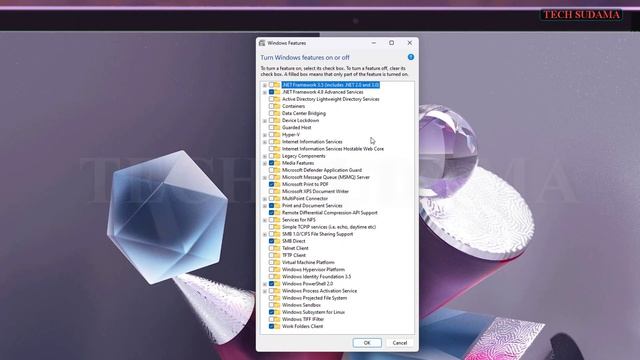Image resolution: width=640 pixels, height=360 pixels.
Task: Expand Microsoft Message Queue (MSMQ) Server node
Action: pos(264,178)
